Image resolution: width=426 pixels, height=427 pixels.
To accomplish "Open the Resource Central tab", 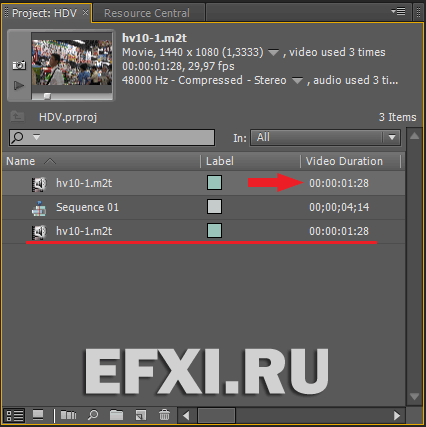I will pyautogui.click(x=147, y=13).
